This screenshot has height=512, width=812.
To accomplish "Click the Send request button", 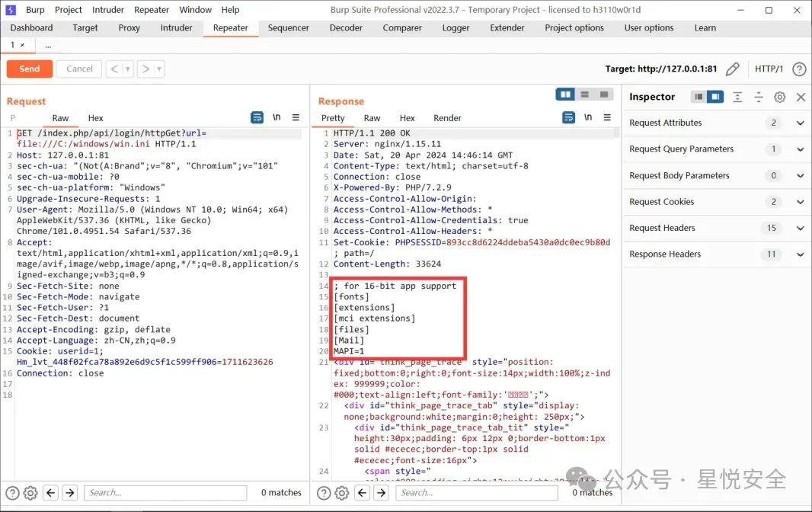I will 30,69.
